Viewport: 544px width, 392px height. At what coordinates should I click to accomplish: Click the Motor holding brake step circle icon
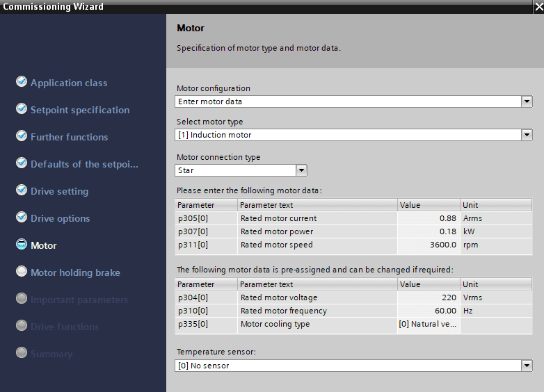tap(22, 271)
